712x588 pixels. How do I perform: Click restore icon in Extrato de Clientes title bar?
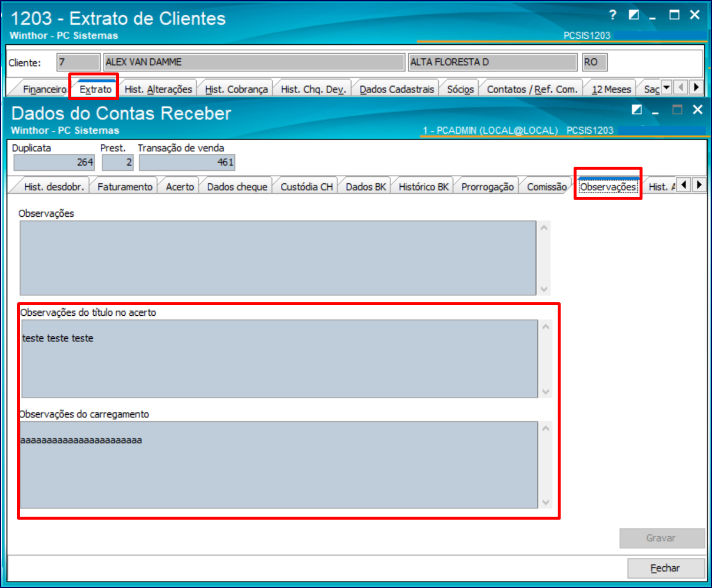point(634,15)
